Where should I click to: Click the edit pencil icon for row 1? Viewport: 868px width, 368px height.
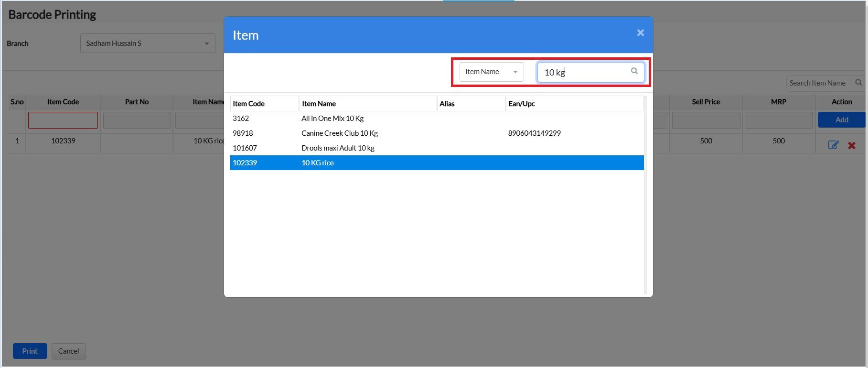coord(833,145)
